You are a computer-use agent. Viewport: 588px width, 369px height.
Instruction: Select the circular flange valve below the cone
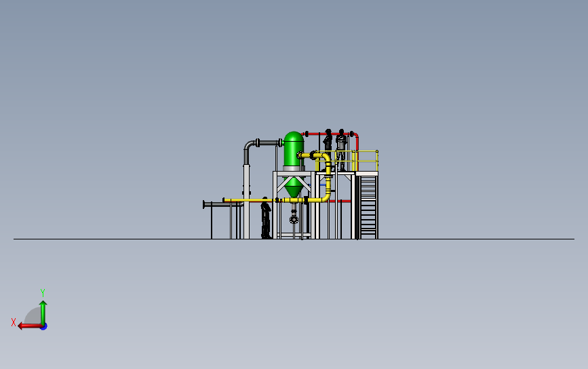click(x=294, y=219)
